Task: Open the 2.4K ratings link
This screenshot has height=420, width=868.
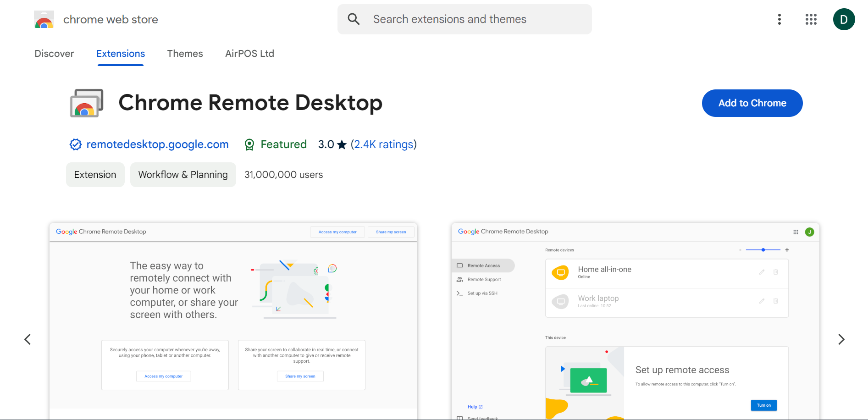Action: pyautogui.click(x=384, y=144)
